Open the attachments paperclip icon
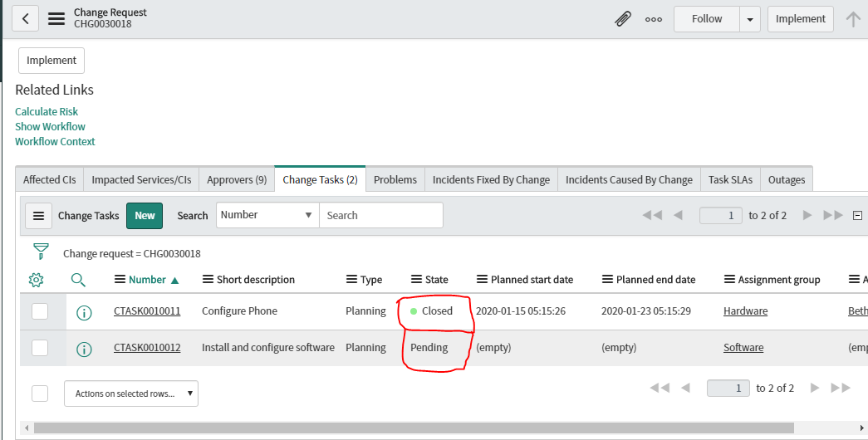 click(x=622, y=19)
